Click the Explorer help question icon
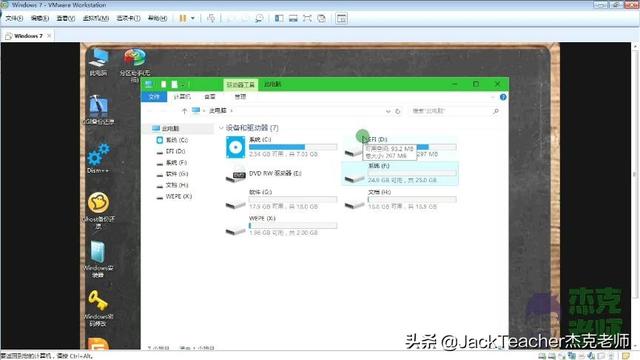Viewport: 640px width, 360px height. click(x=503, y=97)
